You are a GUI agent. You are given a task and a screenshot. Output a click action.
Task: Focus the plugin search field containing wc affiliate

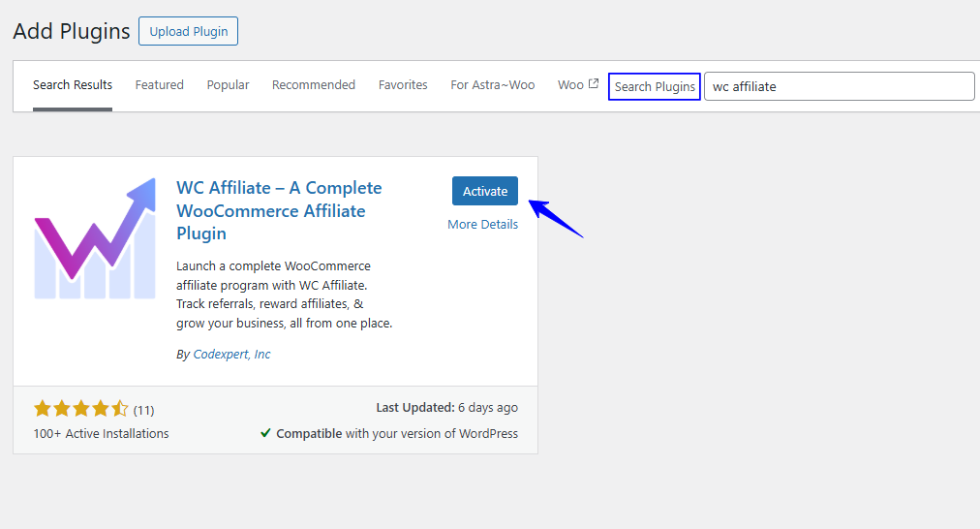tap(839, 86)
